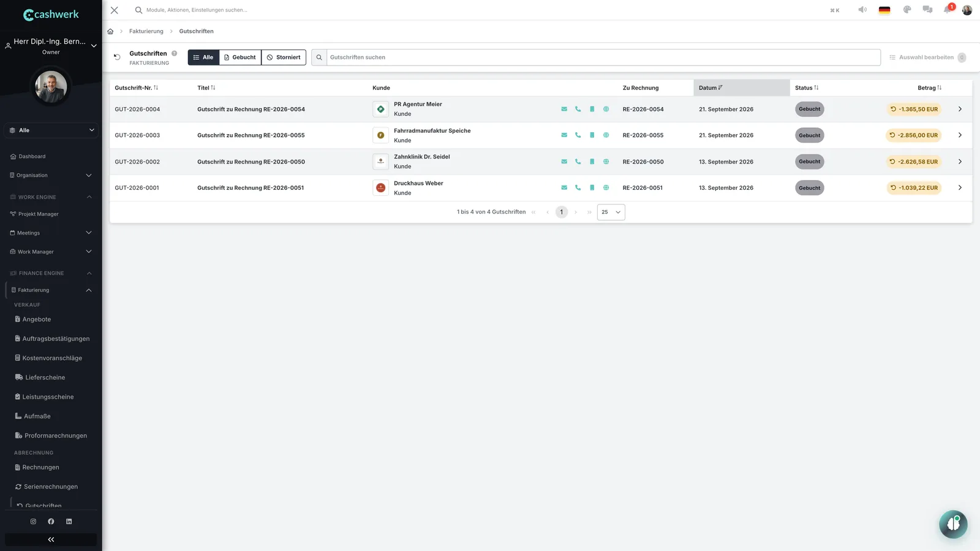The image size is (980, 551).
Task: Open the user profile dropdown chevron
Action: (94, 45)
